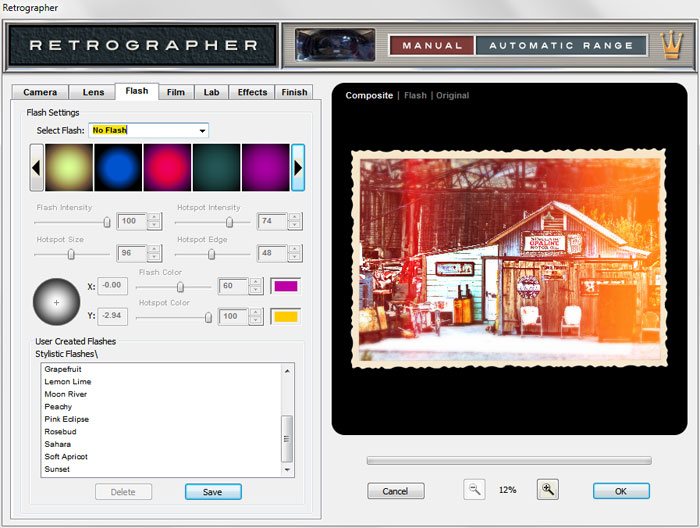Image resolution: width=700 pixels, height=528 pixels.
Task: Select the pink-red flash thumbnail
Action: 167,167
